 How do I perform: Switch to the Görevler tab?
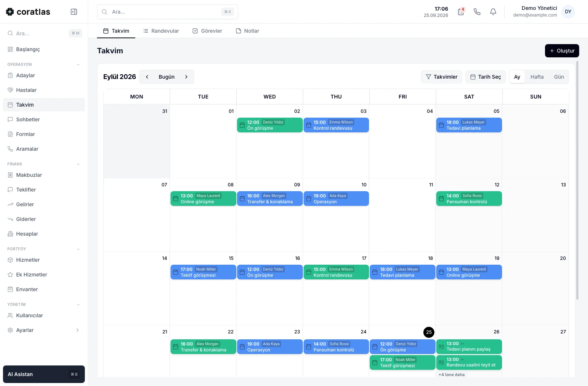(207, 31)
